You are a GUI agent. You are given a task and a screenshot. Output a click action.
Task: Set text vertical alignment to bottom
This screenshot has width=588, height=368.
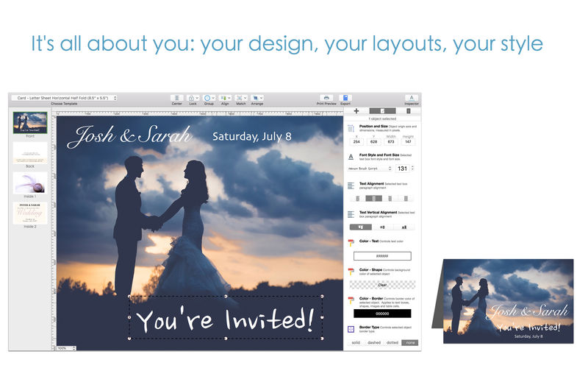404,227
